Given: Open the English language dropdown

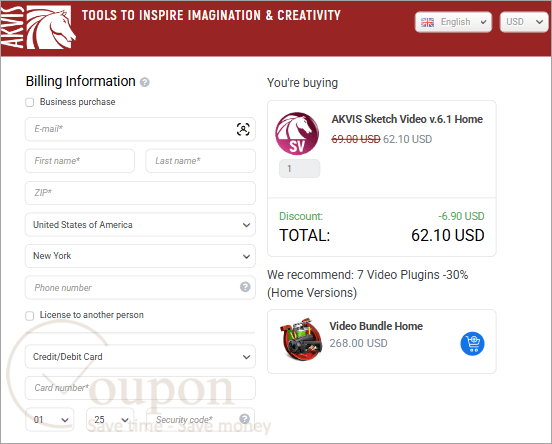Looking at the screenshot, I should 453,22.
